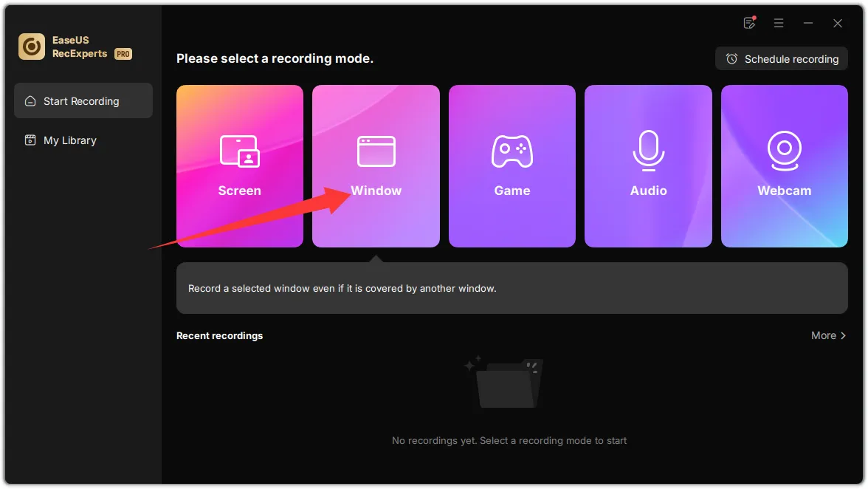
Task: Switch to the Start Recording tab
Action: click(x=83, y=101)
